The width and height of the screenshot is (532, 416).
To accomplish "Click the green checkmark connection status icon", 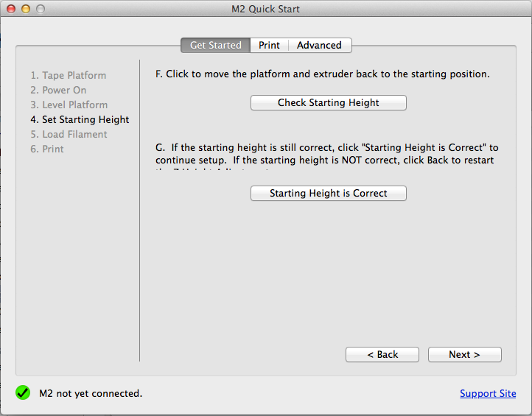I will click(x=23, y=393).
